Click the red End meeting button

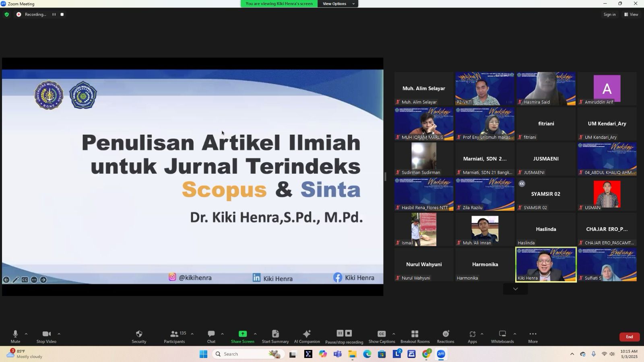pyautogui.click(x=629, y=337)
